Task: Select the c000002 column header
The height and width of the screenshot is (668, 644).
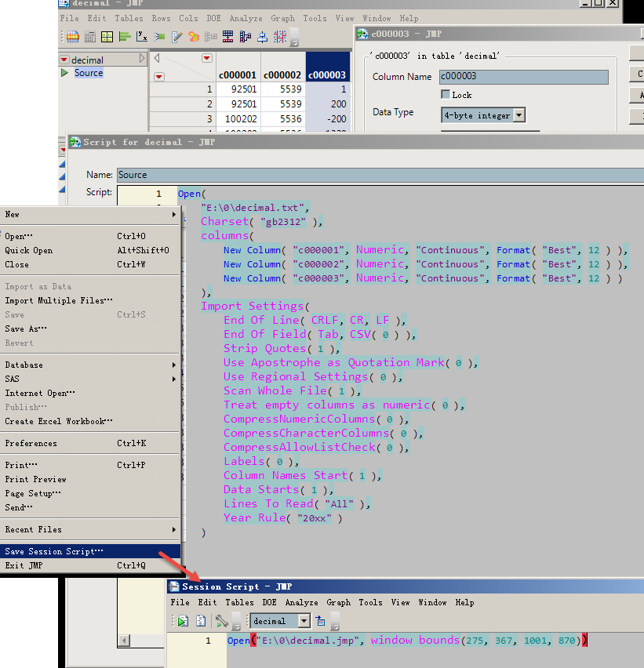Action: [283, 74]
